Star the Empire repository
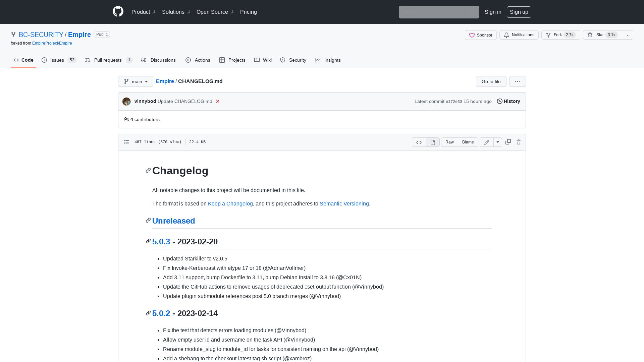Image resolution: width=644 pixels, height=362 pixels. point(602,35)
